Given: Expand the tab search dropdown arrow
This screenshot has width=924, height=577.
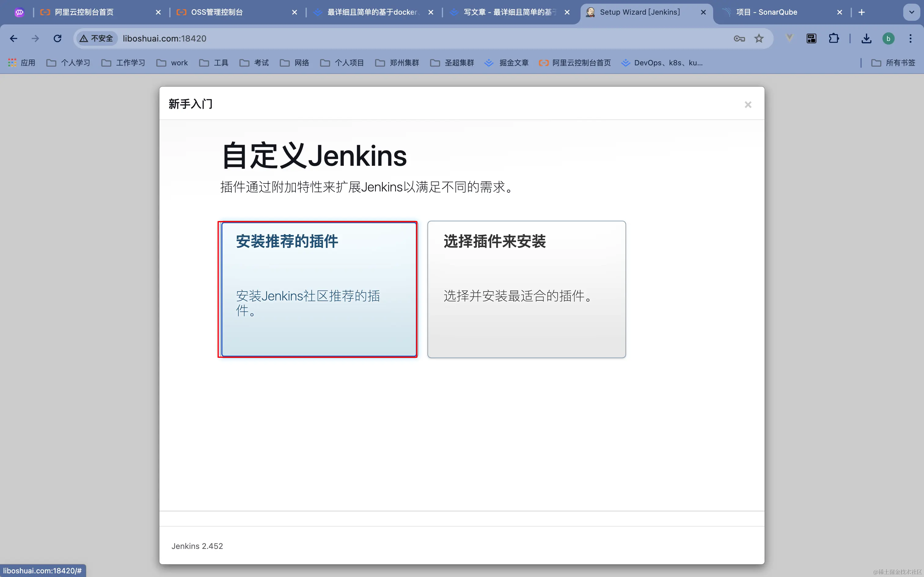Looking at the screenshot, I should click(911, 12).
